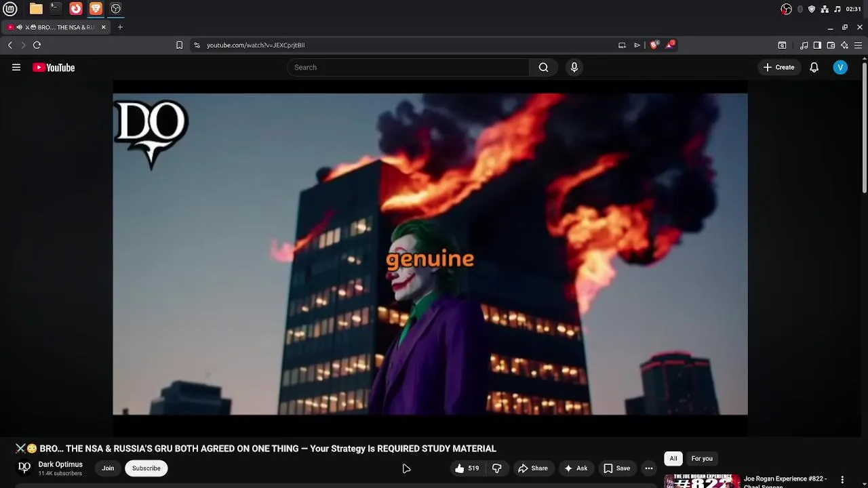Mute the tab via speaker icon
Screen dimensions: 868x488
click(19, 27)
